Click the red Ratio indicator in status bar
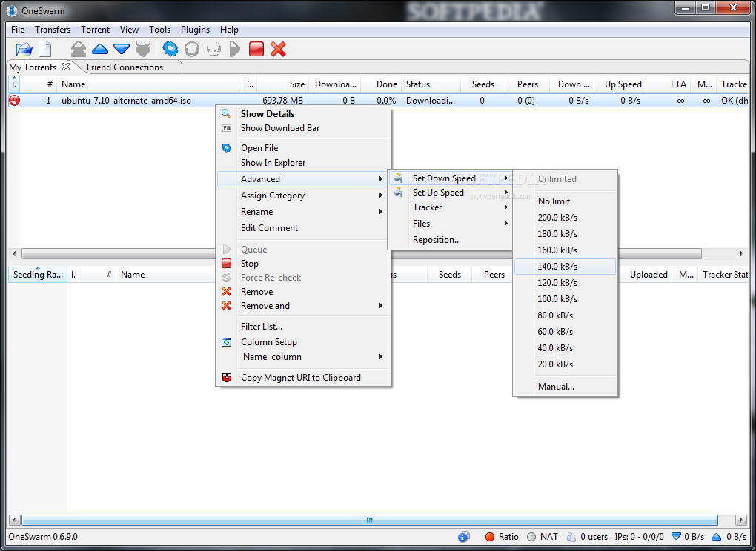This screenshot has height=551, width=756. pos(490,536)
